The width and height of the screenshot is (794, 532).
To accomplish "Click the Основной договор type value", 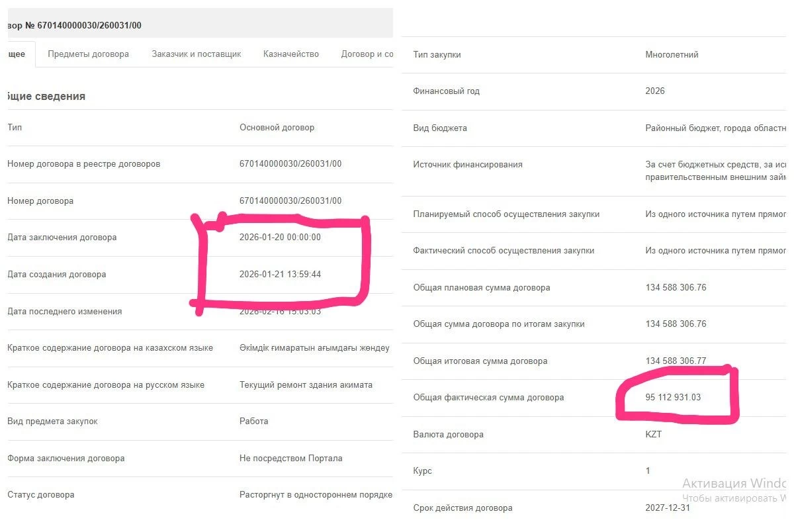I will pyautogui.click(x=277, y=127).
